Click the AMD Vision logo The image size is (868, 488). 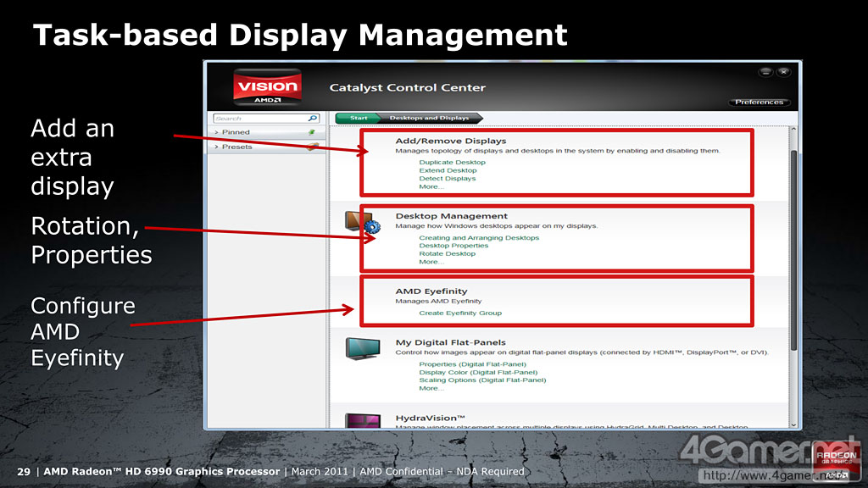(x=267, y=87)
